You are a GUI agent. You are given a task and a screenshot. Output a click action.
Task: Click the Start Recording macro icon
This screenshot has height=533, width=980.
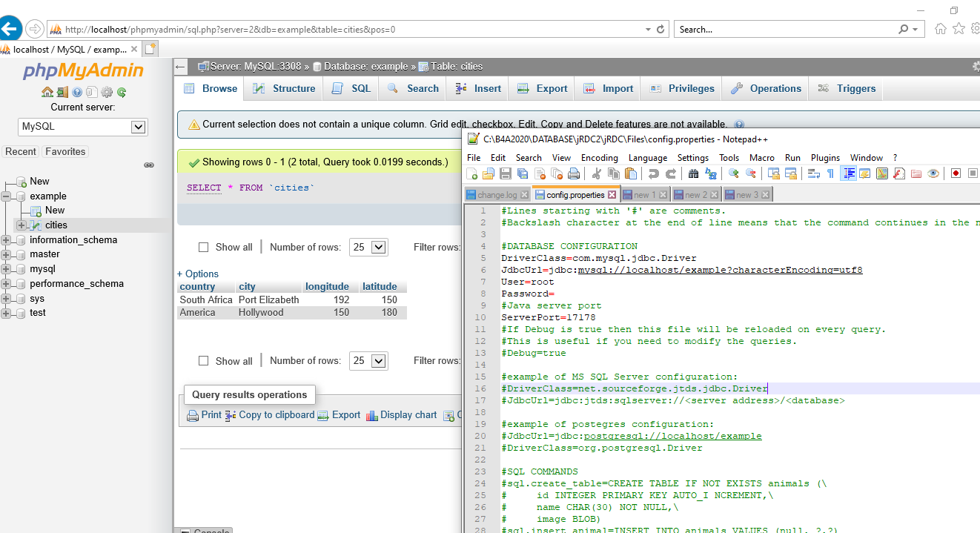tap(956, 173)
